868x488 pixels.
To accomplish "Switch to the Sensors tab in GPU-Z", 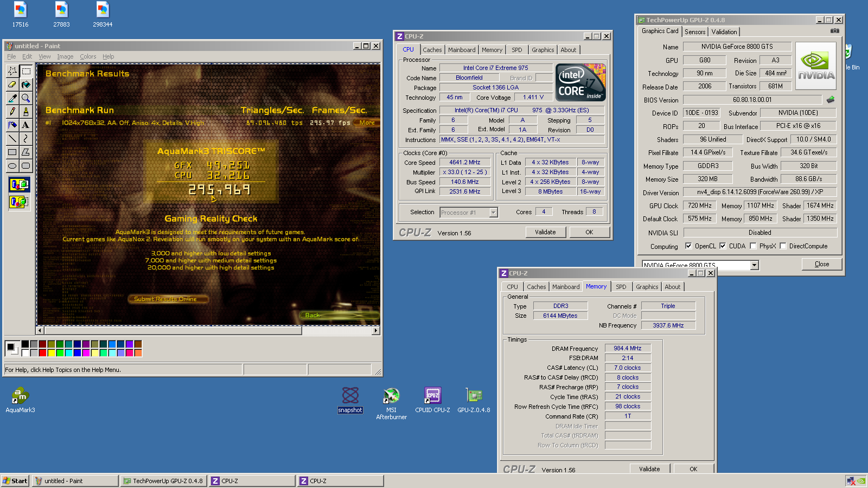I will [x=695, y=32].
